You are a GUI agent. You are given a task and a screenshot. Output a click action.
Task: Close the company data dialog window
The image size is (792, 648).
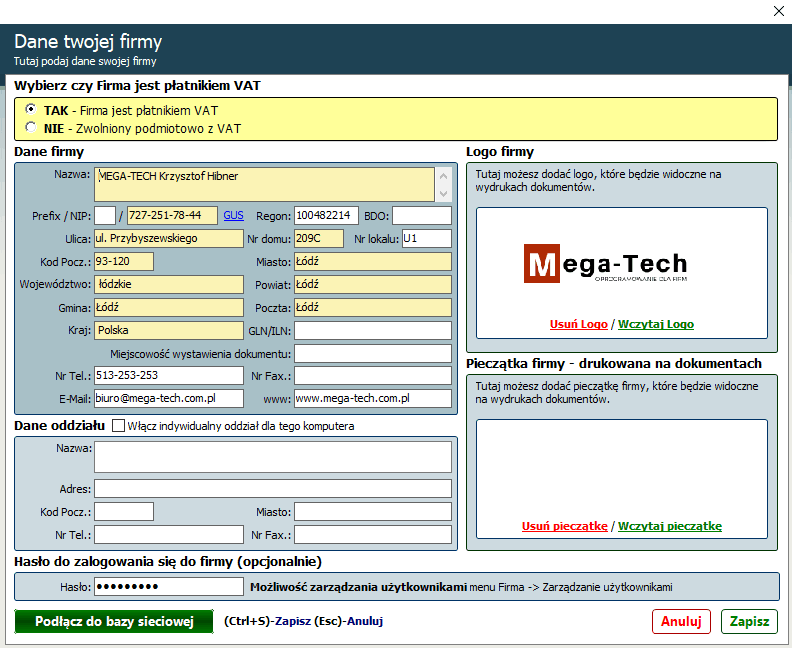coord(778,11)
